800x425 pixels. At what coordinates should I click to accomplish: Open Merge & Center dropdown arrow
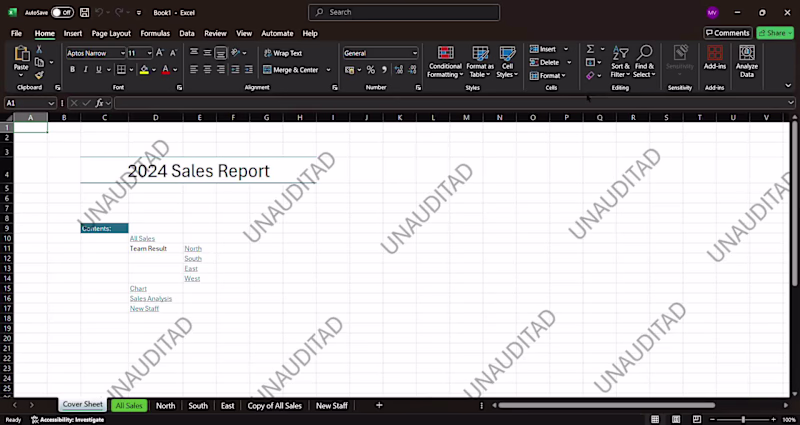click(x=328, y=70)
